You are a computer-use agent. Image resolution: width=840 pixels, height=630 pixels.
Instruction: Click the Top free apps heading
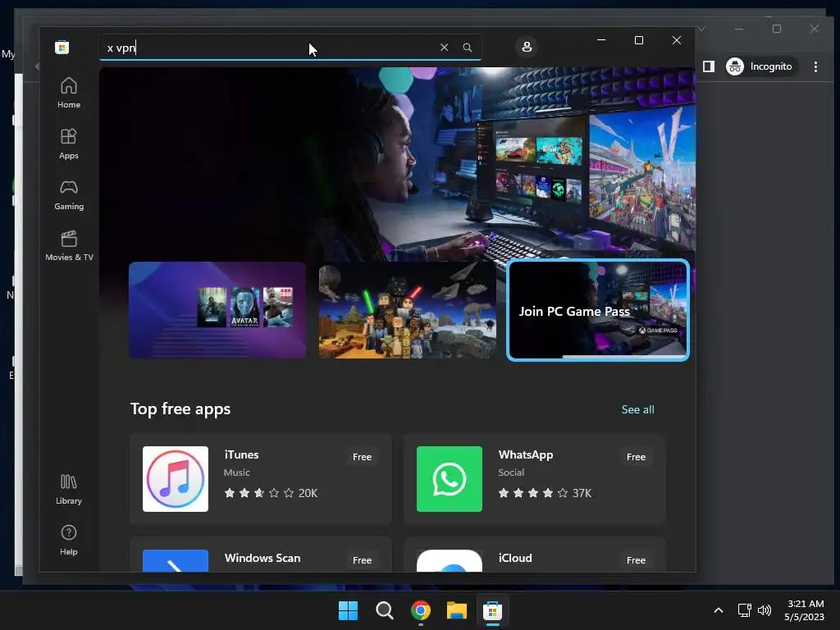[180, 409]
